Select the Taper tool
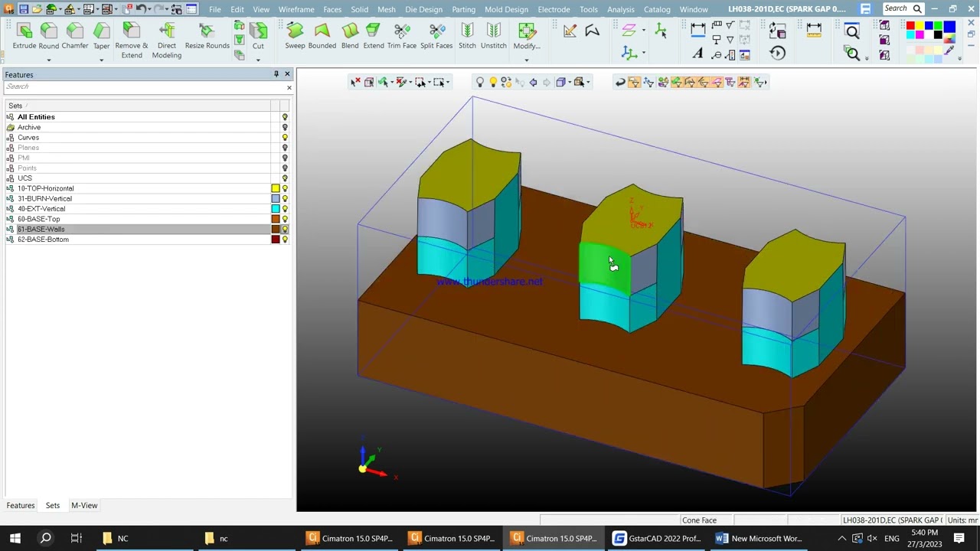980x551 pixels. [101, 37]
